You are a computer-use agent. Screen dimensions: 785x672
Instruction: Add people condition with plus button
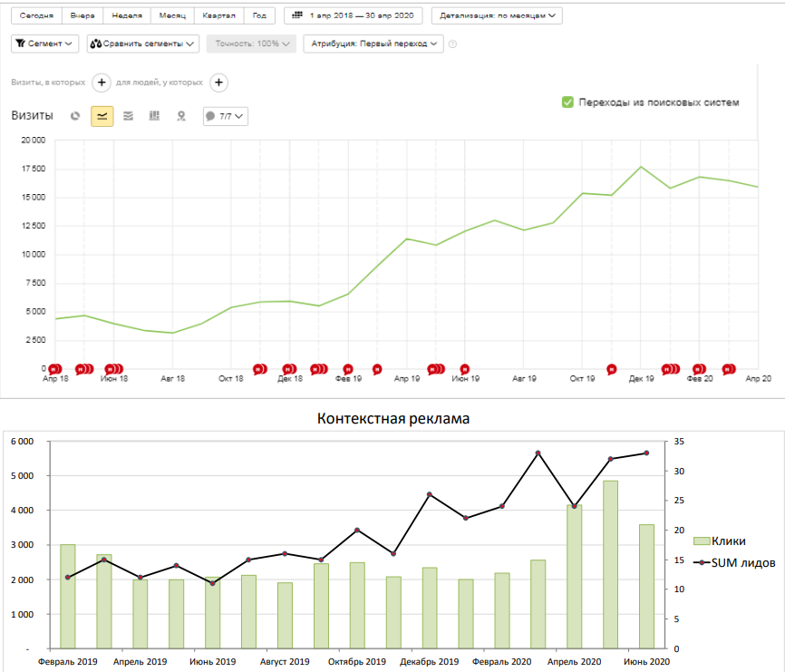[x=218, y=83]
